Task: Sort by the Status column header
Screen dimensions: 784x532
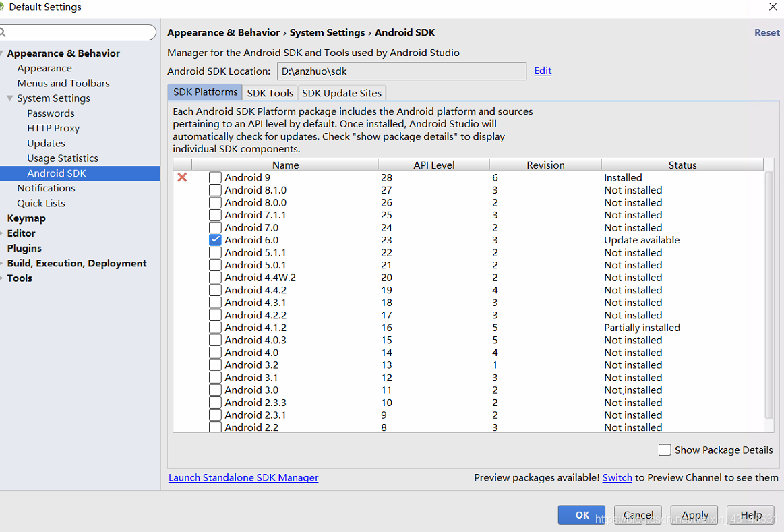Action: click(x=682, y=165)
